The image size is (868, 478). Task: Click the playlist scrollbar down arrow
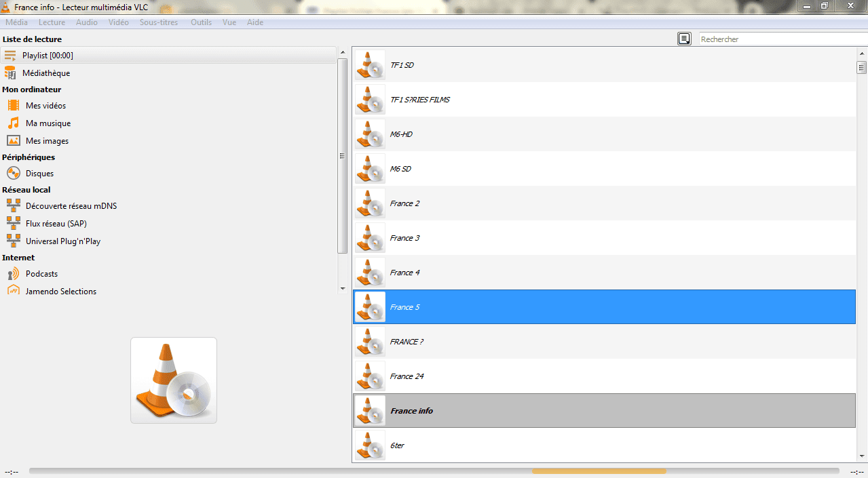tap(861, 457)
